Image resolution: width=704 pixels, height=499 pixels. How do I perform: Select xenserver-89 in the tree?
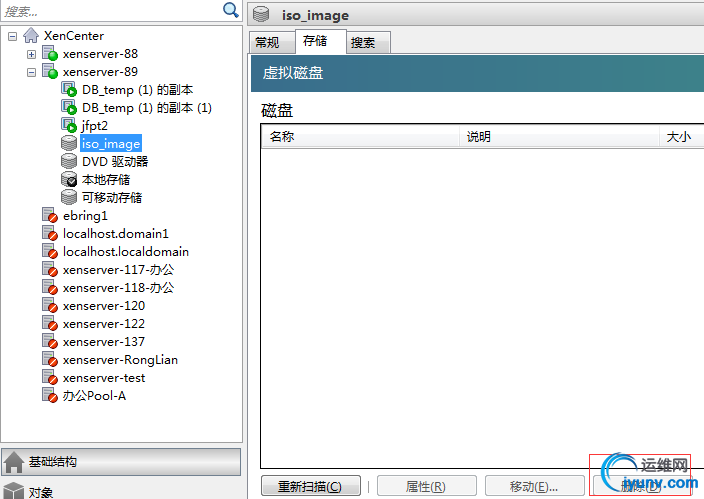pos(100,72)
